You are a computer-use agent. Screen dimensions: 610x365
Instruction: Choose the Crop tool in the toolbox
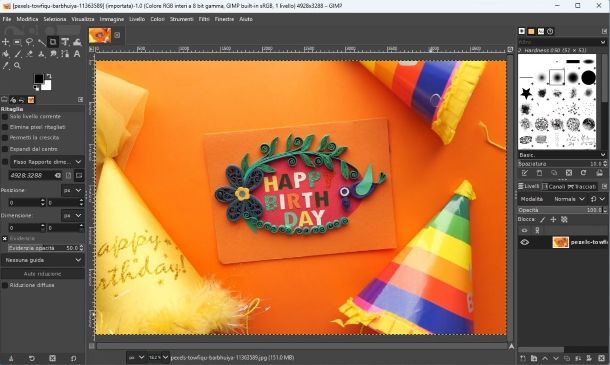53,42
